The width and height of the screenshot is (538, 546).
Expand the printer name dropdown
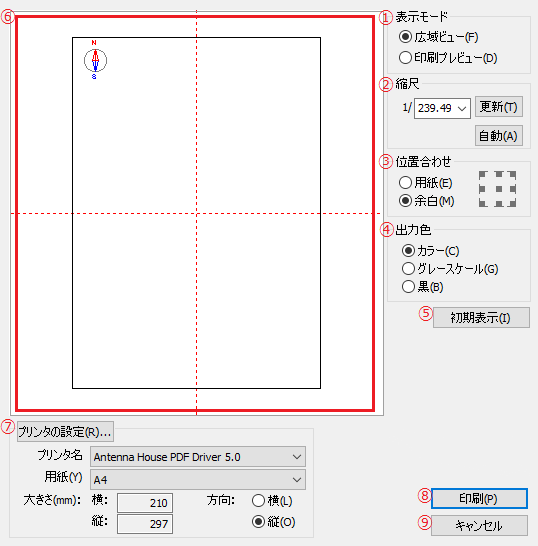click(198, 457)
